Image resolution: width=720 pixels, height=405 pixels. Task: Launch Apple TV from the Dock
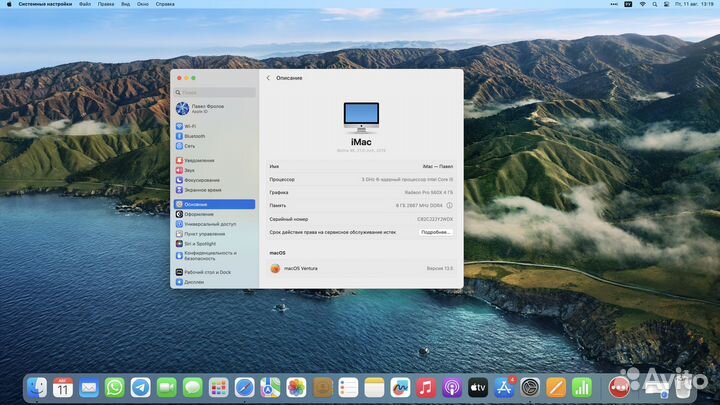coord(478,388)
